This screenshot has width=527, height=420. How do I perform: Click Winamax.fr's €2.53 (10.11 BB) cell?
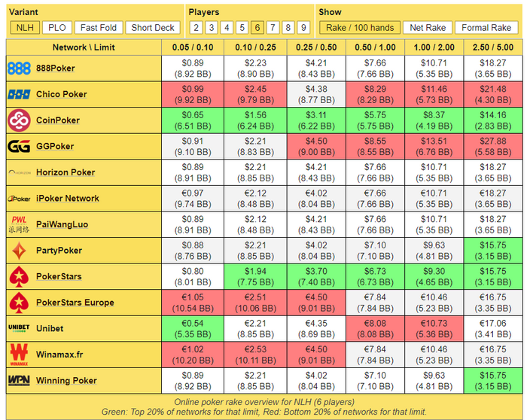[255, 355]
